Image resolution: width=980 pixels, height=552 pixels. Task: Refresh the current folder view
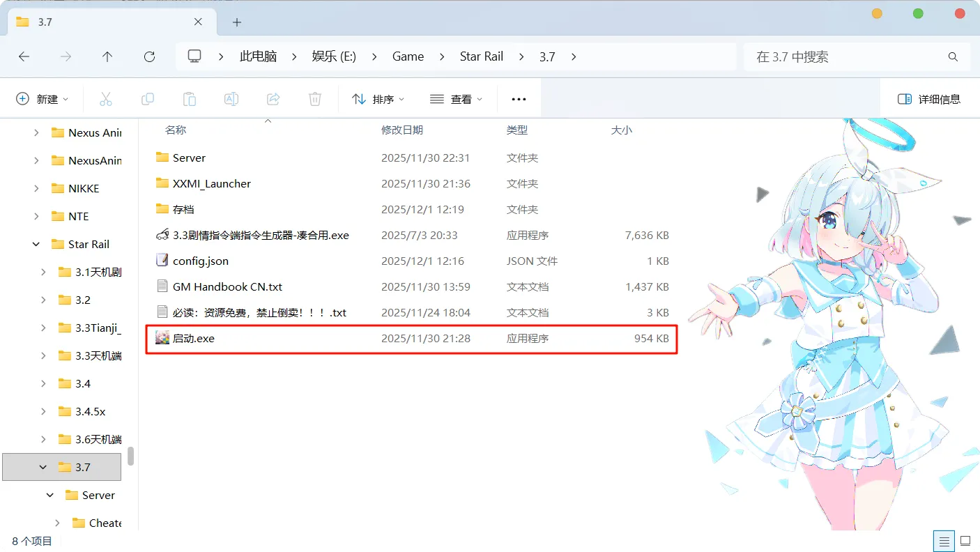click(x=149, y=56)
